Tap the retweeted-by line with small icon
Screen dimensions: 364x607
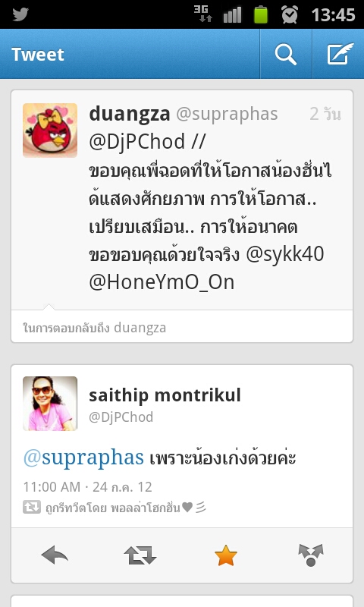coord(115,508)
